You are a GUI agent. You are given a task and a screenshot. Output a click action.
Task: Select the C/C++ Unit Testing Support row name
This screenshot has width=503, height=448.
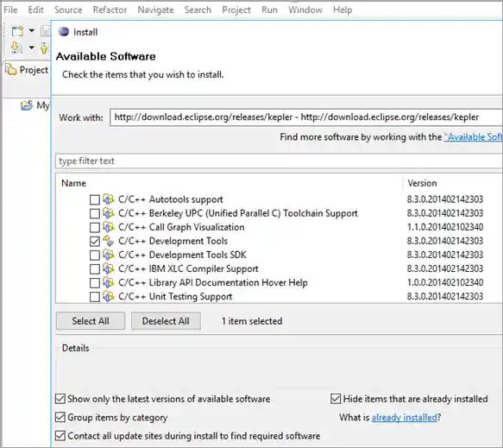pyautogui.click(x=175, y=296)
